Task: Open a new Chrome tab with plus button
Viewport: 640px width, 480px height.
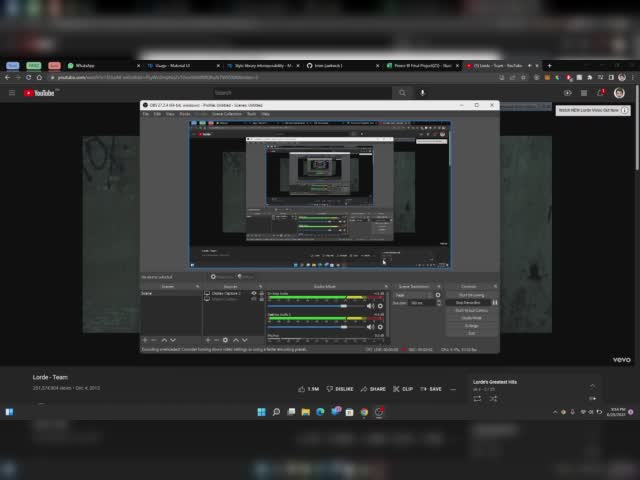Action: coord(549,66)
